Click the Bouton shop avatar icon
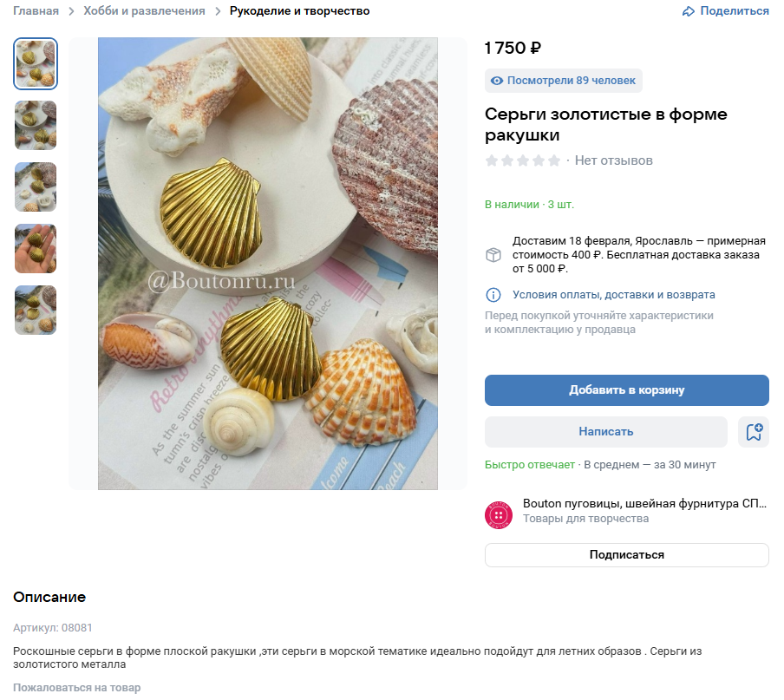Image resolution: width=784 pixels, height=700 pixels. [499, 515]
